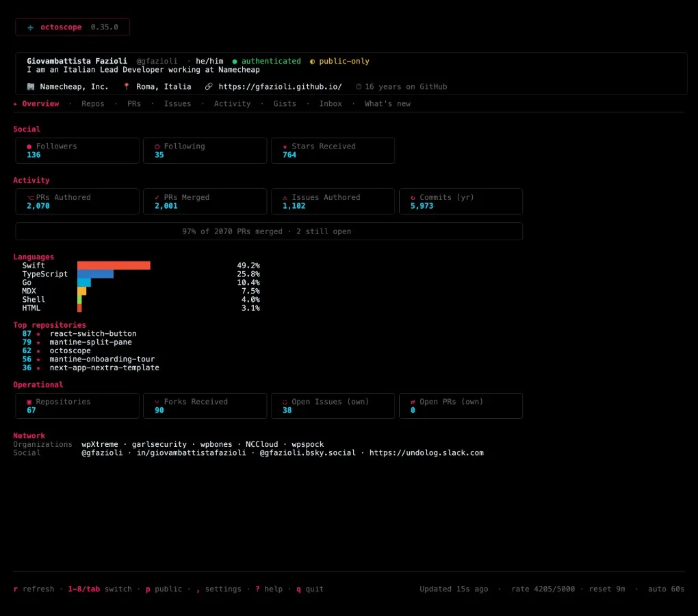698x616 pixels.
Task: Open the @gfazioli.bsky.social link
Action: (x=308, y=452)
